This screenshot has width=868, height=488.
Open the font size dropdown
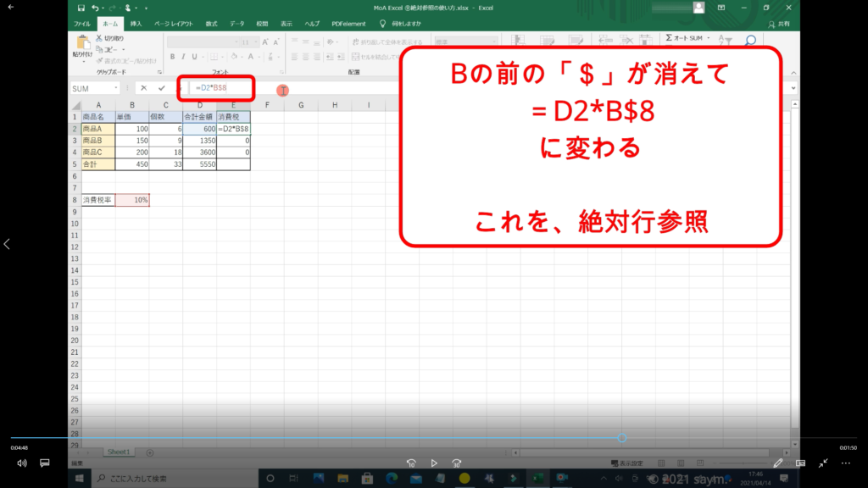(256, 42)
